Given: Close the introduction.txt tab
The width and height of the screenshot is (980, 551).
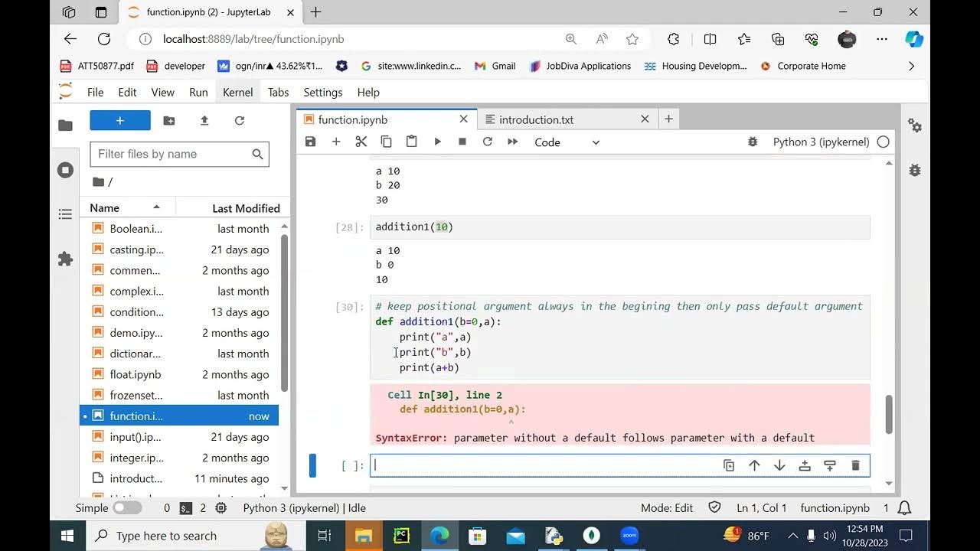Looking at the screenshot, I should coord(645,119).
